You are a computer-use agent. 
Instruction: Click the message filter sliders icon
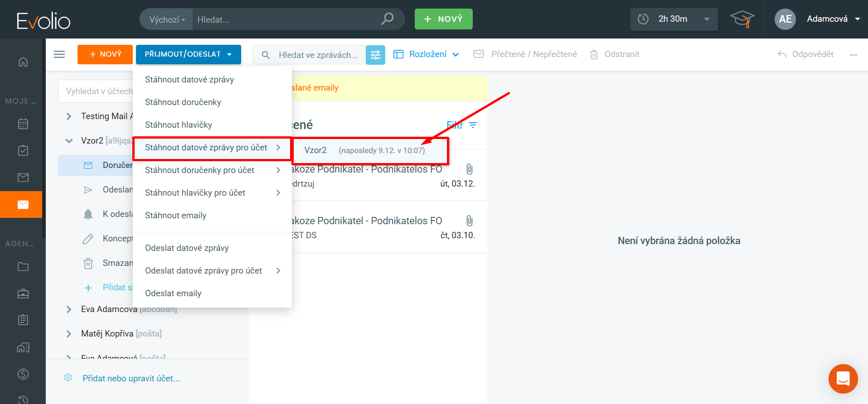click(x=375, y=55)
